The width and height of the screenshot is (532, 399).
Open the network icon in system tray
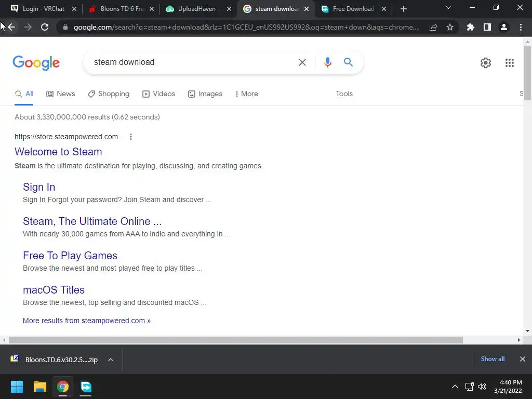(469, 387)
